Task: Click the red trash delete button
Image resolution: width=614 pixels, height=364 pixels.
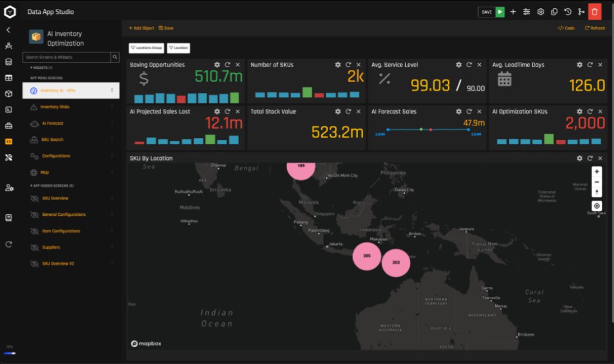Action: 595,12
